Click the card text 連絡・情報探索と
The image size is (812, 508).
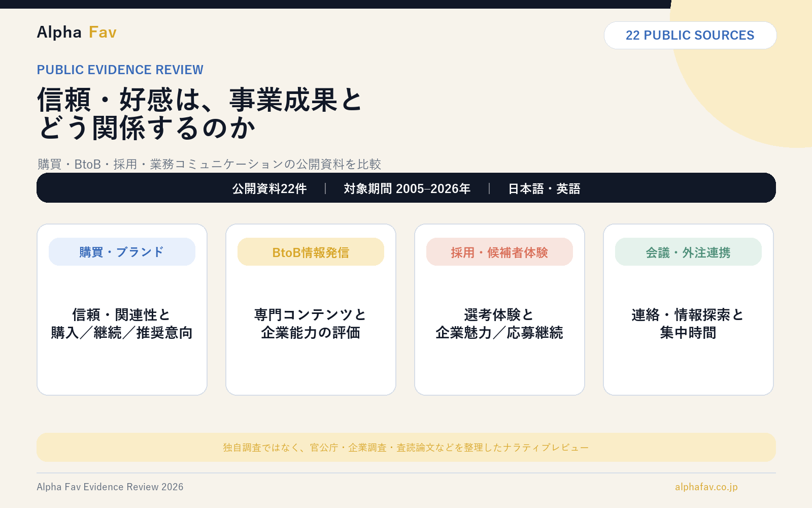[688, 314]
